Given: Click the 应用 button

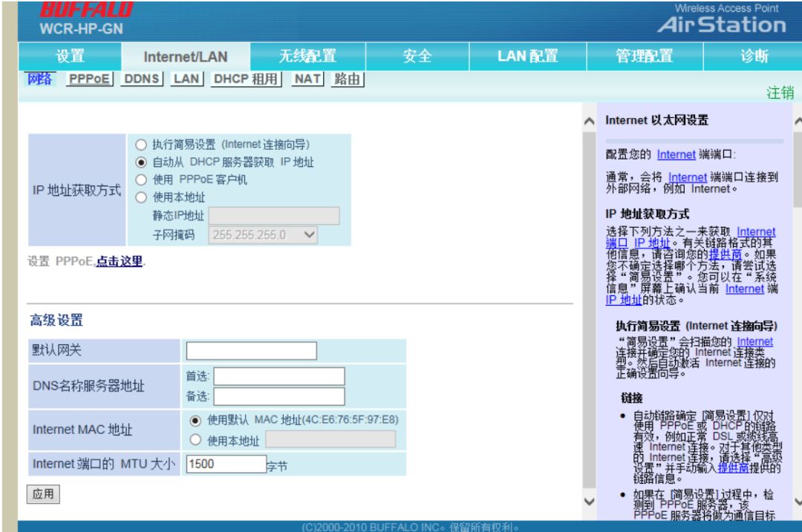Looking at the screenshot, I should coord(44,494).
